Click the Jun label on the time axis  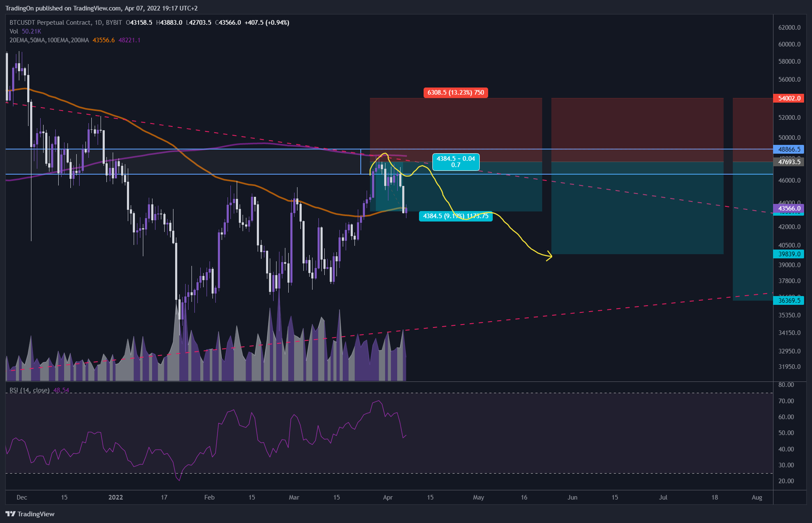coord(572,497)
